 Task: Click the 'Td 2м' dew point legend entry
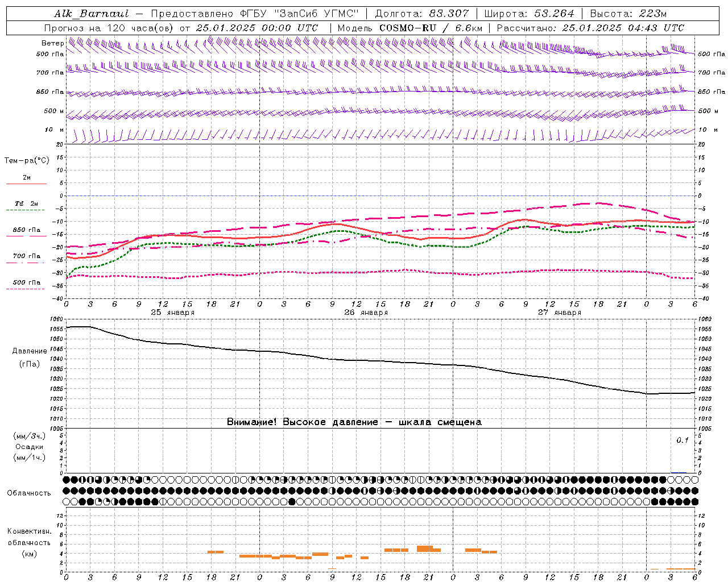[x=27, y=203]
